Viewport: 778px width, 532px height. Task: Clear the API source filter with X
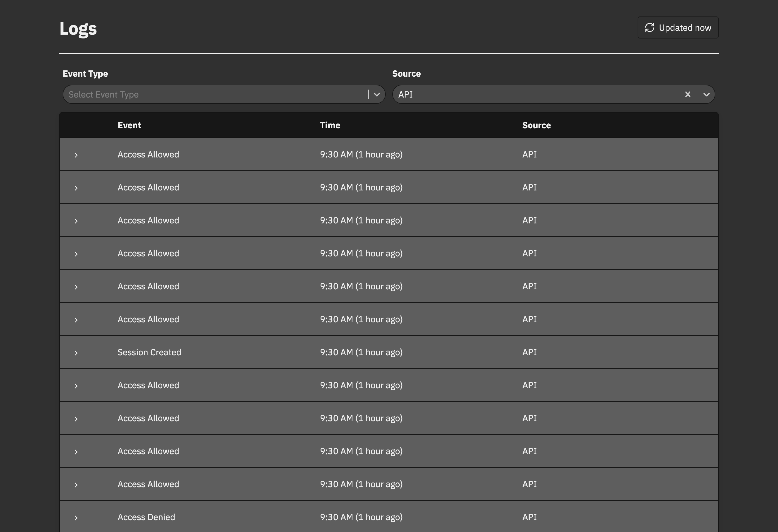pos(688,95)
